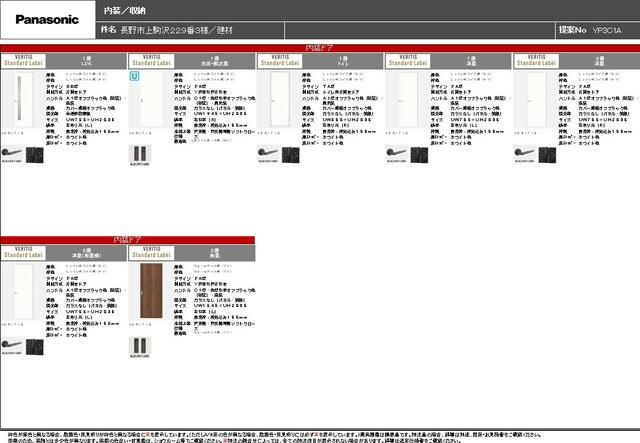This screenshot has width=640, height=443.
Task: Click the top 内装ドア red section banner
Action: pos(320,47)
